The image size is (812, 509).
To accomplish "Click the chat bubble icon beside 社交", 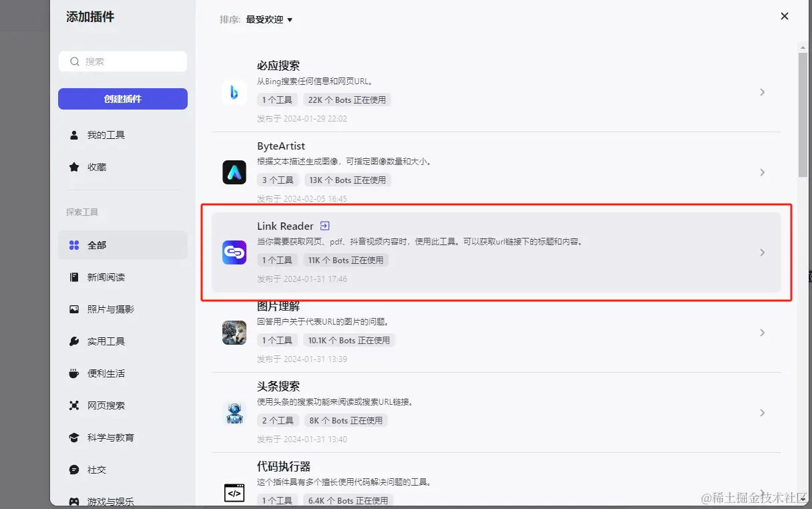I will tap(74, 470).
